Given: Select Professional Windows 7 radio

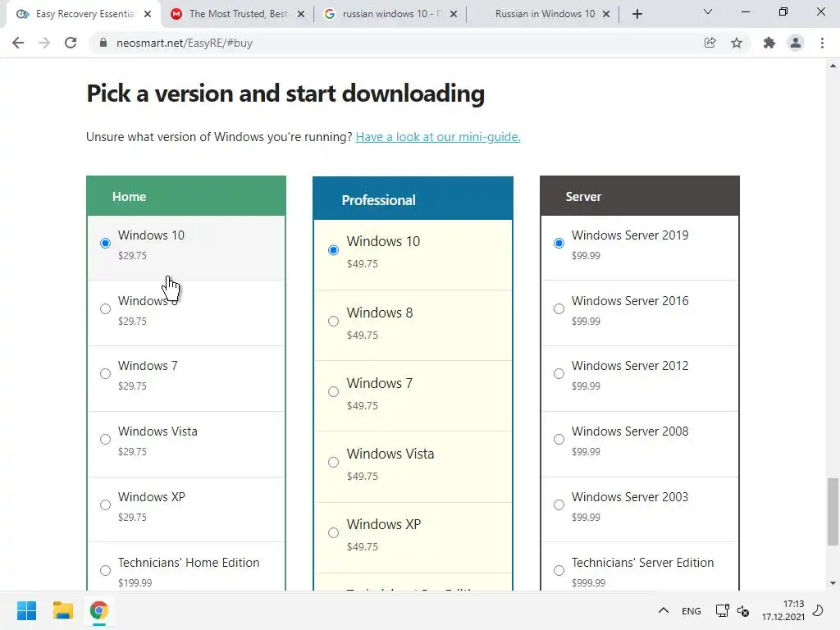Looking at the screenshot, I should click(333, 391).
